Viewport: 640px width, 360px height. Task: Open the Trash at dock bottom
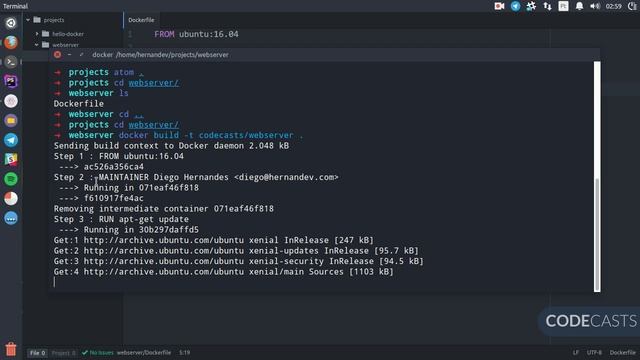(x=11, y=349)
